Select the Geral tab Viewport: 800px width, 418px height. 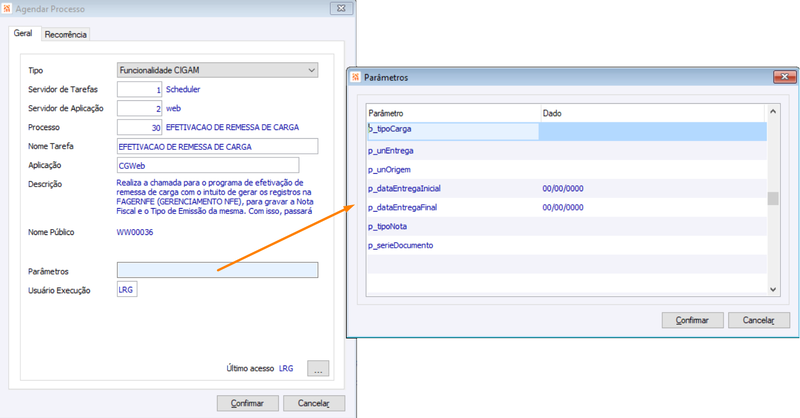(23, 33)
